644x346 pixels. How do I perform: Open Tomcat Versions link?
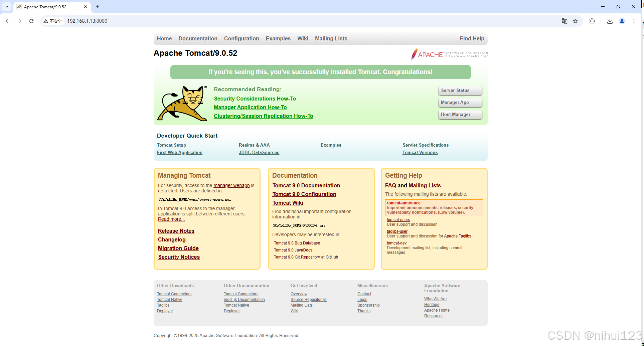point(420,153)
